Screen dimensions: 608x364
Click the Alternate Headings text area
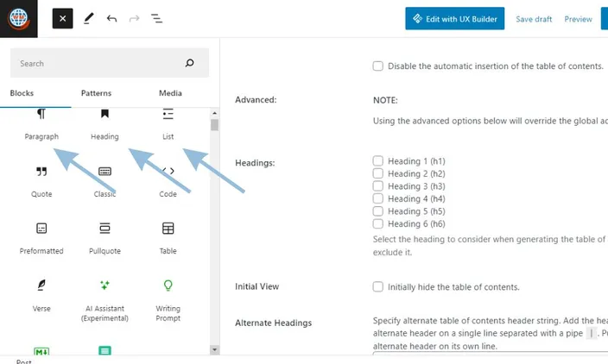tap(491, 353)
